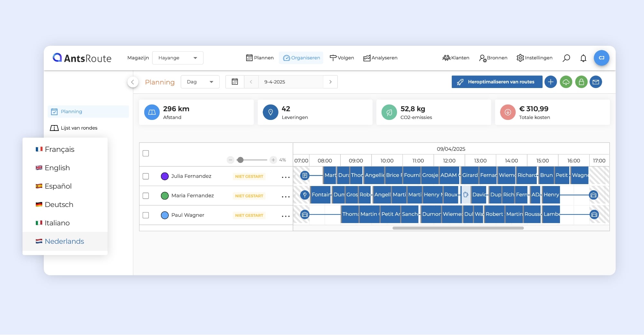This screenshot has width=644, height=335.
Task: Open the calendar date picker icon
Action: coord(235,82)
